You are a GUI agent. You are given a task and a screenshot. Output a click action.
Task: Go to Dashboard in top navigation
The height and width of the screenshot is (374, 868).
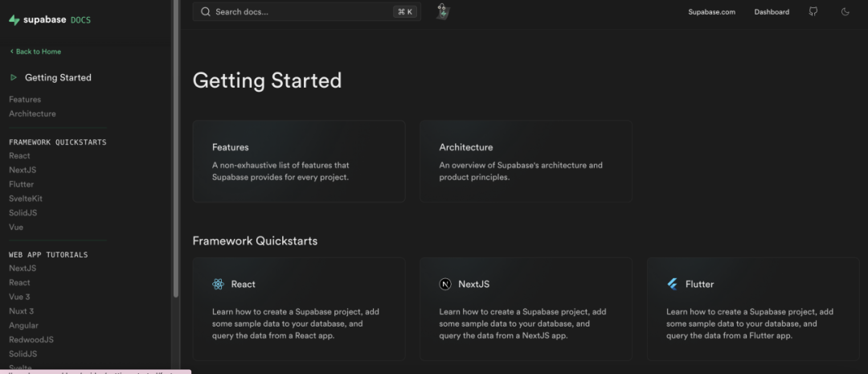(x=772, y=12)
